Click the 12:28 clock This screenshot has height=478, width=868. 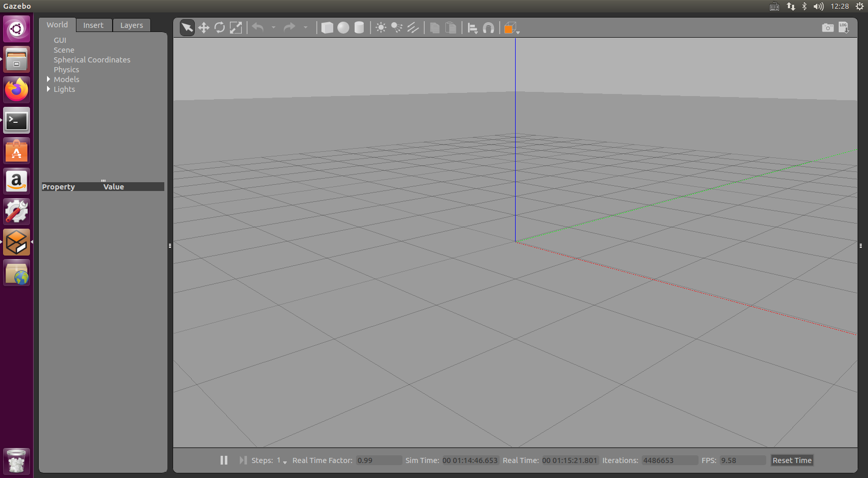point(840,6)
